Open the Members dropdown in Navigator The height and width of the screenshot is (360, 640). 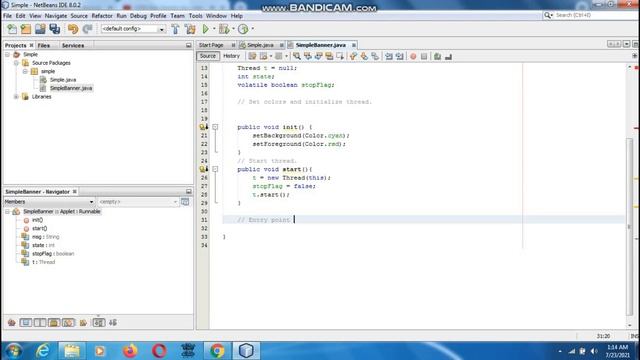click(49, 202)
